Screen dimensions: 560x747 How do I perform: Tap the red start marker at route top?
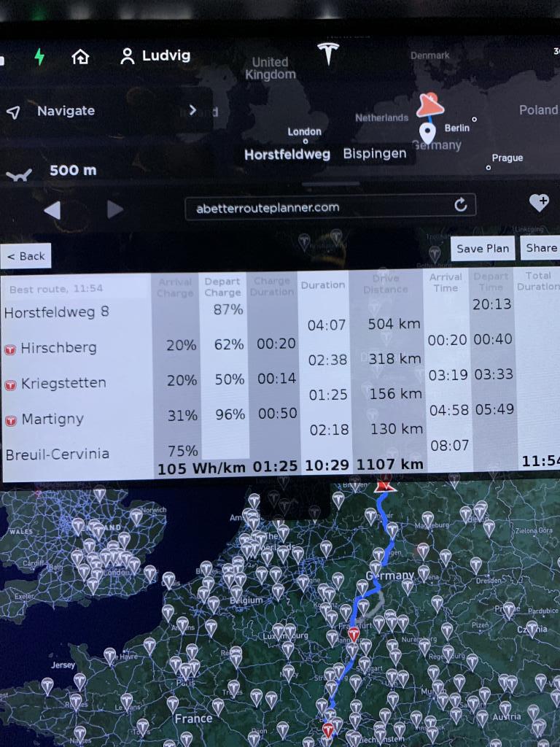pyautogui.click(x=384, y=484)
